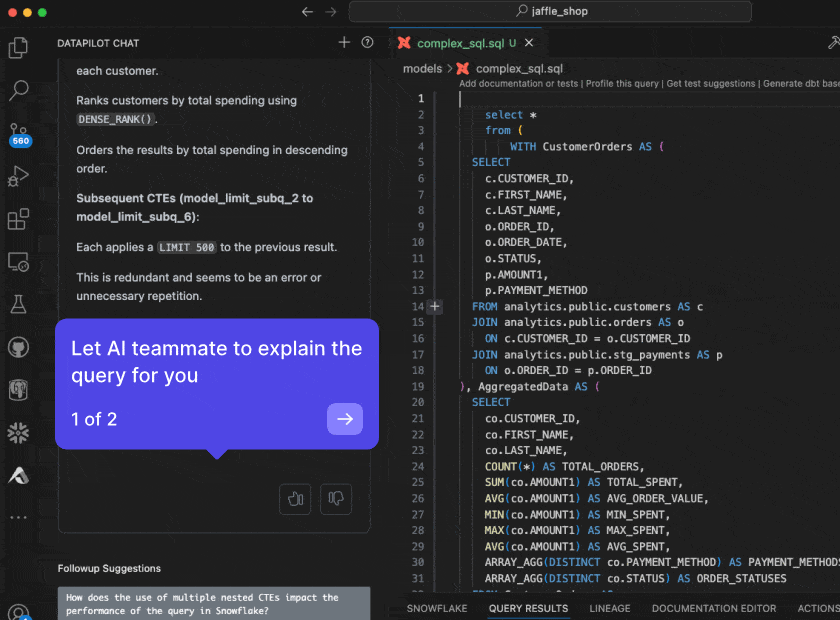Open the Testing flask icon
Image resolution: width=840 pixels, height=620 pixels.
[x=18, y=305]
